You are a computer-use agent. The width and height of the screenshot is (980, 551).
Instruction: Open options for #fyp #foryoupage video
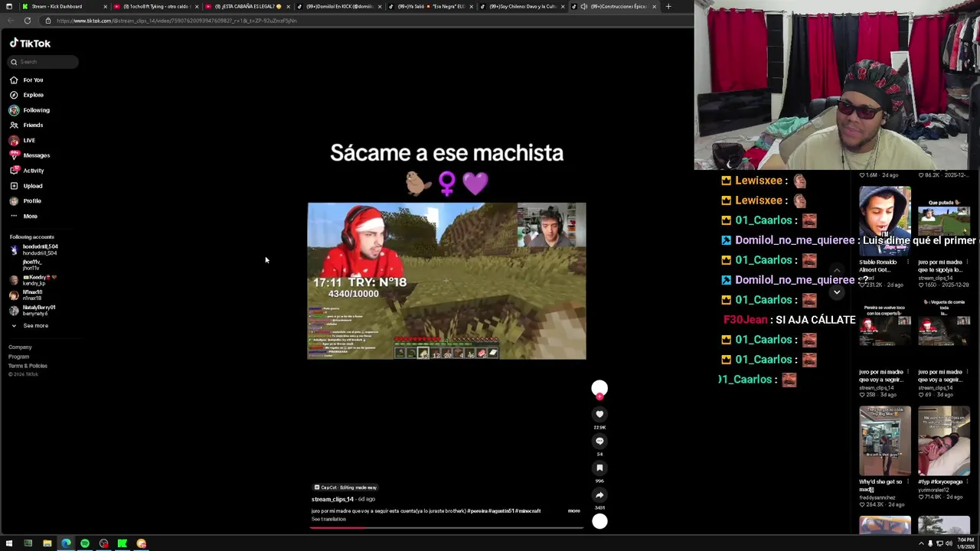tap(968, 482)
